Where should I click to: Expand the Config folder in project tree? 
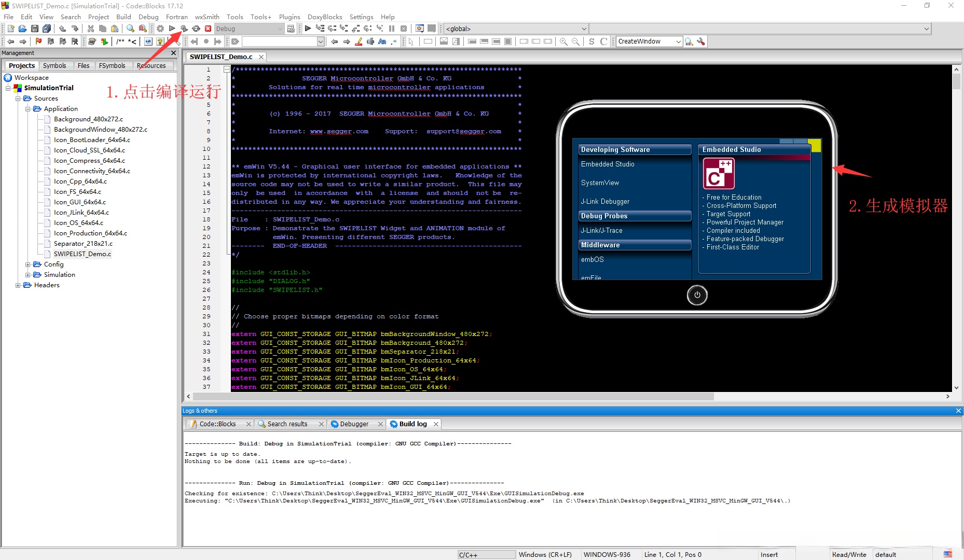coord(28,264)
